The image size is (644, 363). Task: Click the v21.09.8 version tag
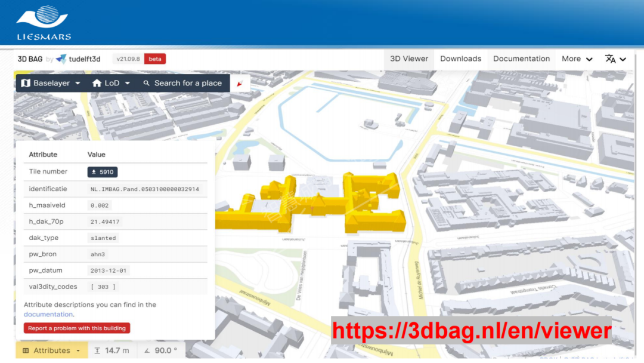pos(128,59)
